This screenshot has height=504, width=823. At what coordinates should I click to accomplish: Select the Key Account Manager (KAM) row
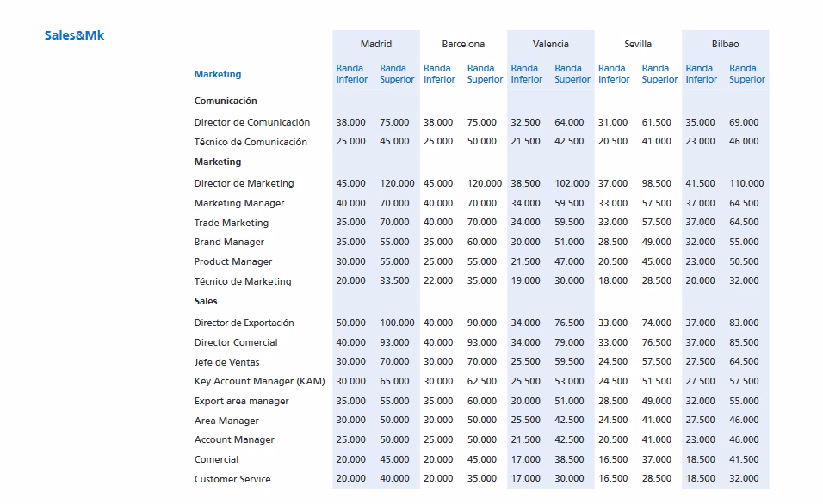pyautogui.click(x=257, y=381)
